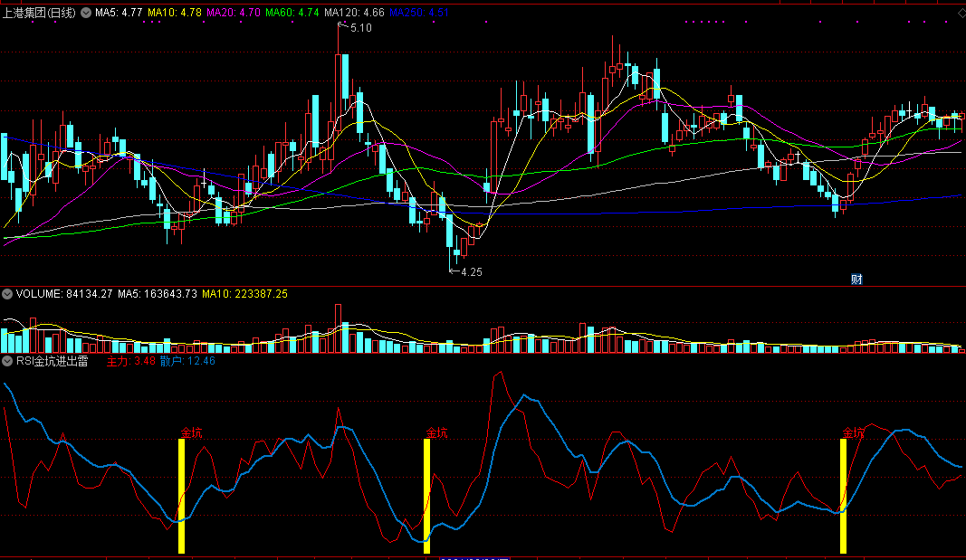Select the MA5: 4.77 moving average label
This screenshot has height=560, width=966.
coord(119,13)
